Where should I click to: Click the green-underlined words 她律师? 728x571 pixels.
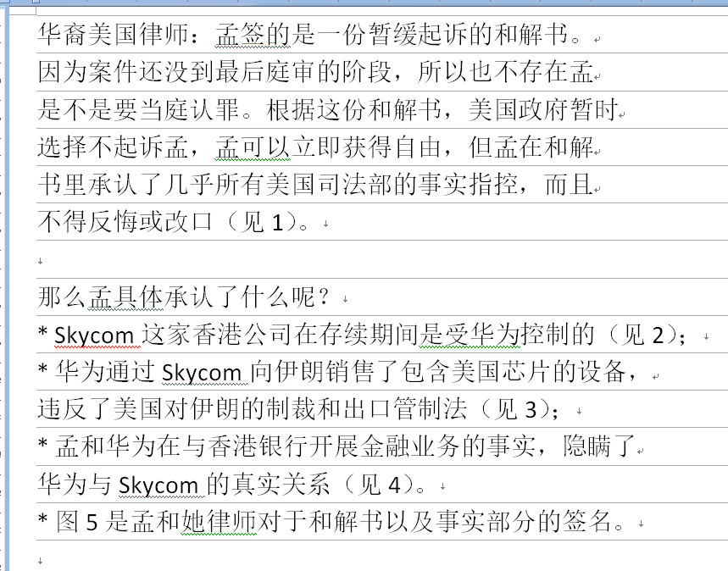(x=220, y=522)
